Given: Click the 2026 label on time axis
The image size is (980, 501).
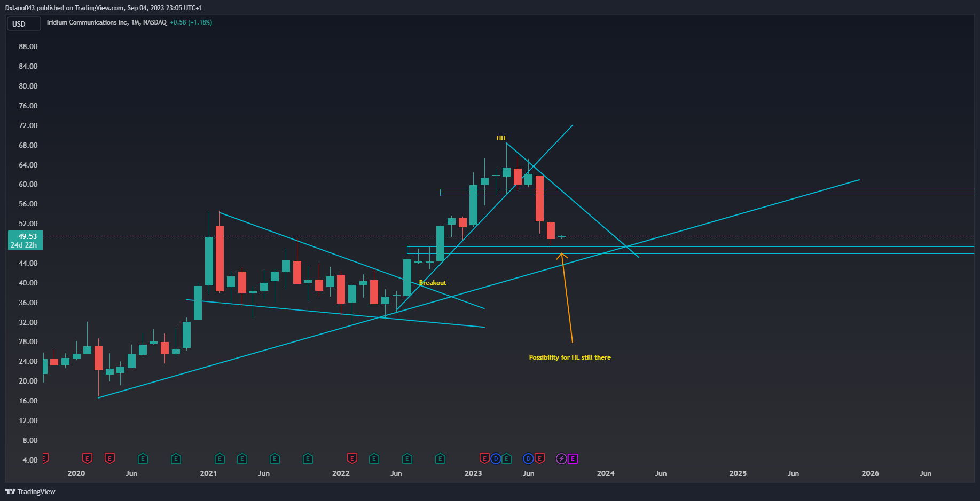Looking at the screenshot, I should 871,473.
